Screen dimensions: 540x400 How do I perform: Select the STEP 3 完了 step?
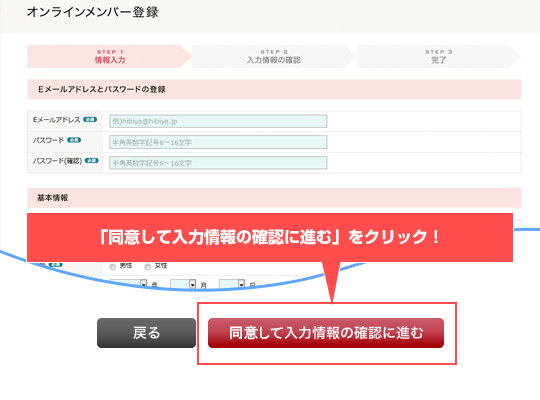(x=438, y=56)
